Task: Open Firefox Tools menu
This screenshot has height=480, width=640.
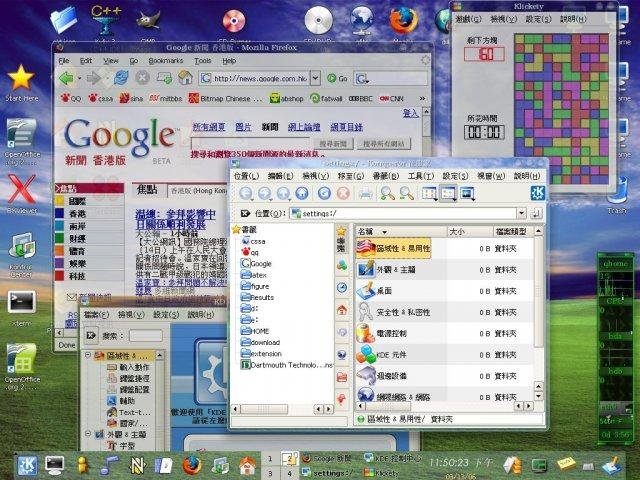Action: (x=202, y=61)
